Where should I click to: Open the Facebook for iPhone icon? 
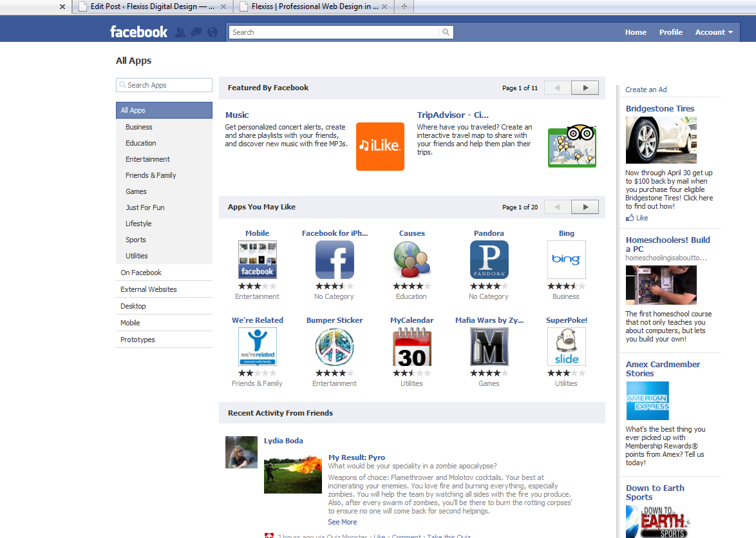click(335, 260)
